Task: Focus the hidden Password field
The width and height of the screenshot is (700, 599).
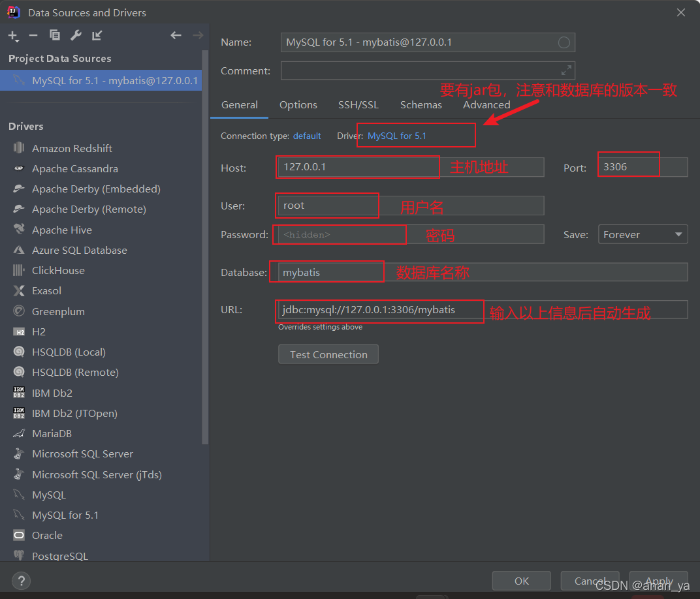Action: click(411, 235)
